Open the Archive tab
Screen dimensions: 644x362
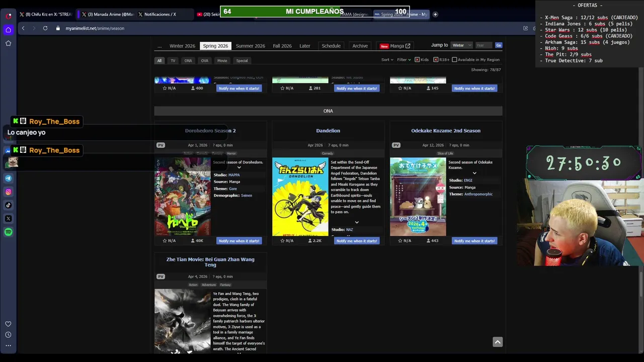point(360,46)
